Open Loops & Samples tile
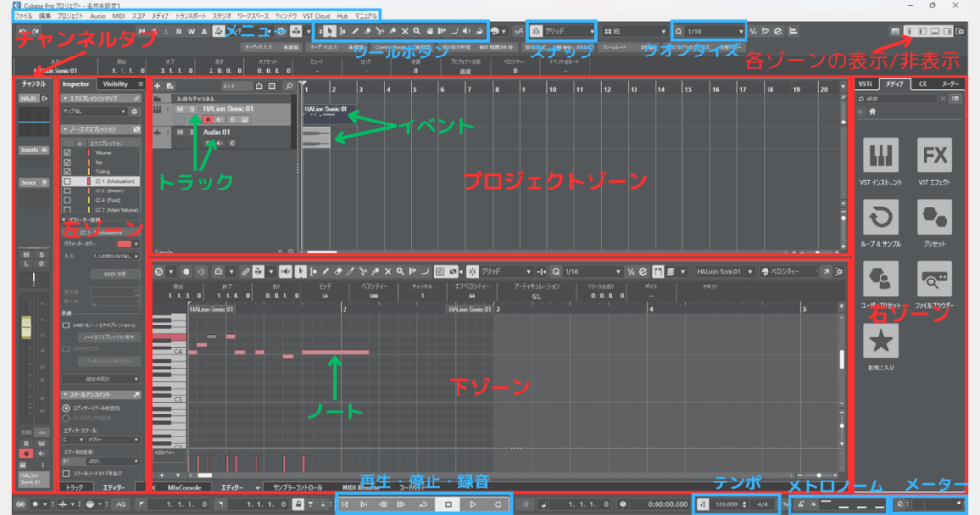Image resolution: width=980 pixels, height=515 pixels. coord(880,217)
